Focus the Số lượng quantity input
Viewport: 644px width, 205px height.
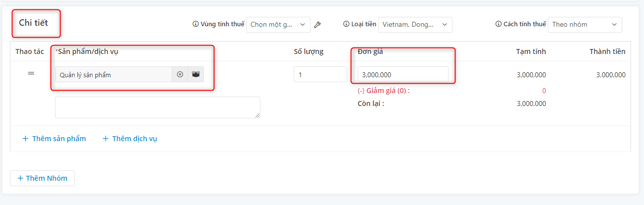(321, 74)
